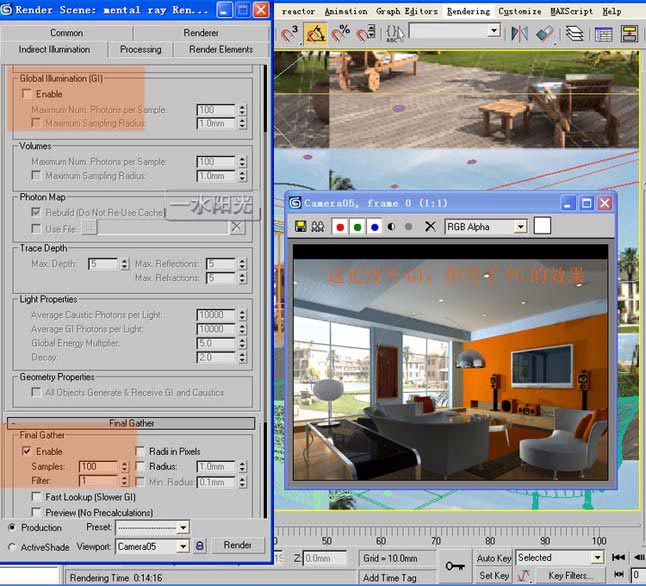Select the ActiveShade radio button
The width and height of the screenshot is (646, 586).
pyautogui.click(x=12, y=547)
